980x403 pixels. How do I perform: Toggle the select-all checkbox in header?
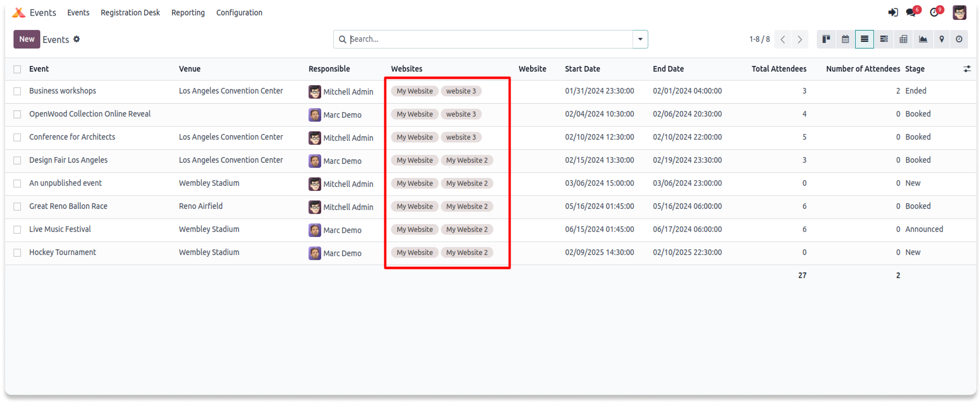click(x=17, y=69)
